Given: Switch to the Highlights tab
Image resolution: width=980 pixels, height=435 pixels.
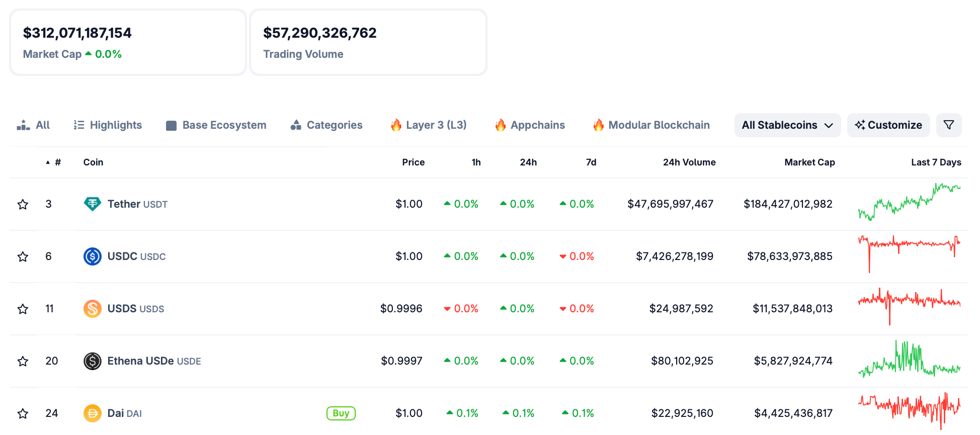Looking at the screenshot, I should 108,125.
